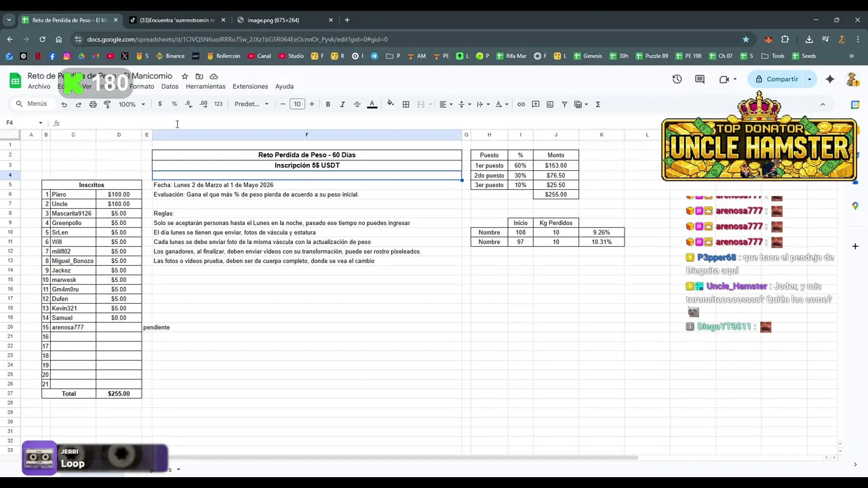The image size is (868, 488).
Task: Create a filter
Action: pos(564,104)
